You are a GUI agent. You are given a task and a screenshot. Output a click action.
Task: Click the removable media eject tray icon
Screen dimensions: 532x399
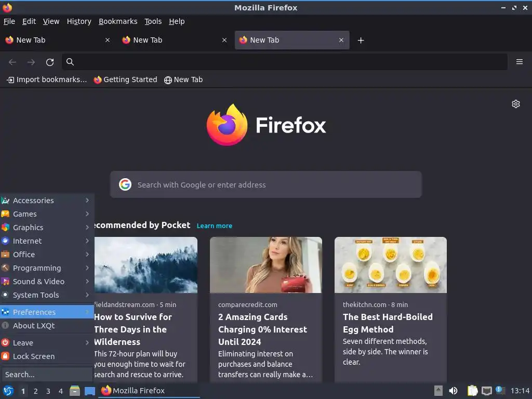438,391
